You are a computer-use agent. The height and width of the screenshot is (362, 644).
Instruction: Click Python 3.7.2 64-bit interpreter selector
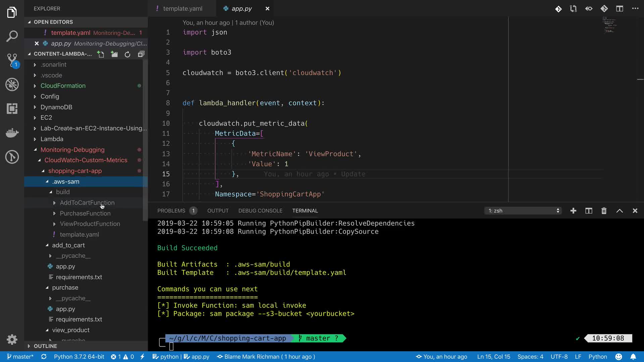[x=79, y=357]
